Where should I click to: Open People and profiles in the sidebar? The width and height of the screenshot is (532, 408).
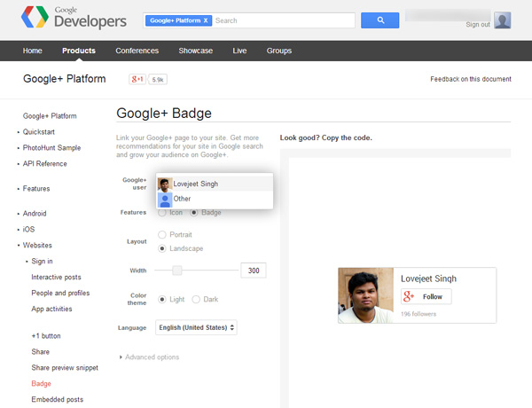tap(60, 293)
